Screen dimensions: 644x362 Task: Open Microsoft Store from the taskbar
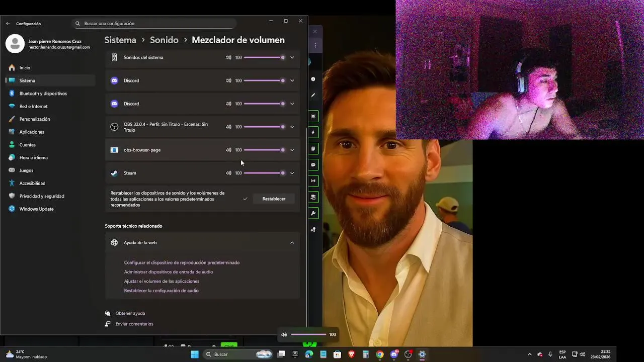tap(337, 354)
